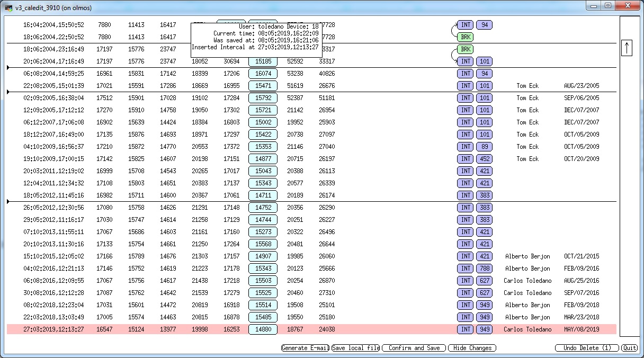Image resolution: width=644 pixels, height=358 pixels.
Task: Click date text 22:03:2018,13:03:49
Action: click(x=53, y=317)
